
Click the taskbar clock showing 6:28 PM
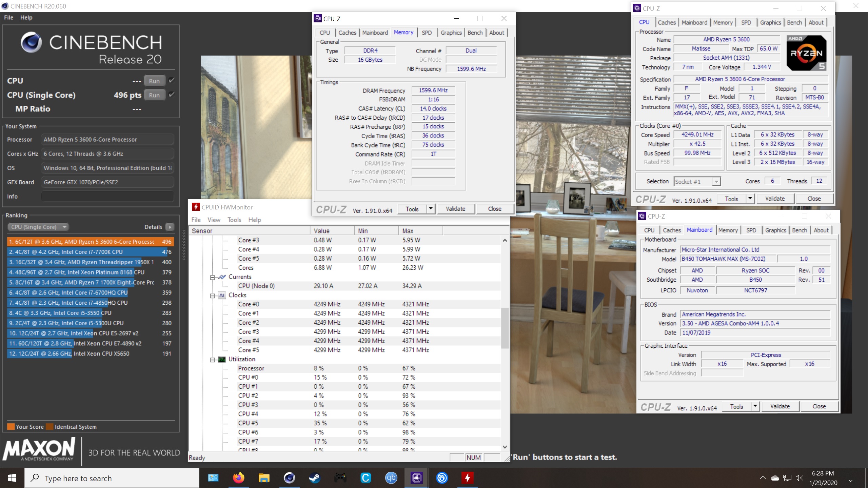tap(823, 478)
